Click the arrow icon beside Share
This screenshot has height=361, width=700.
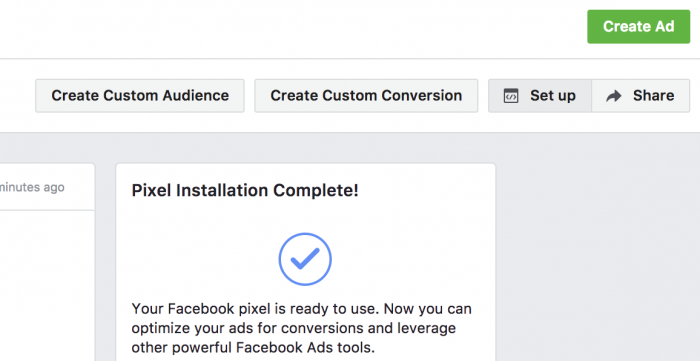[614, 96]
